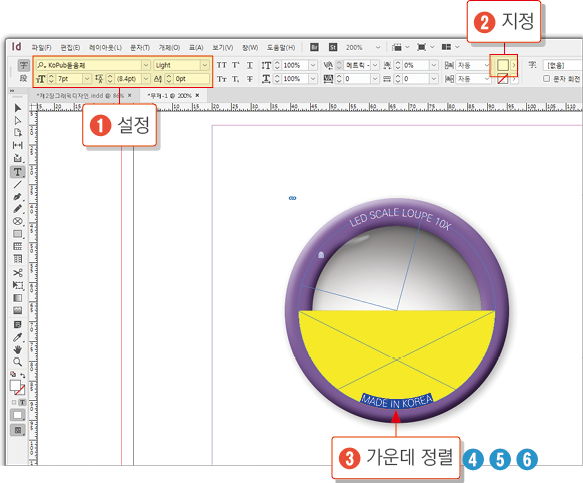The width and height of the screenshot is (583, 483).
Task: Select the Zoom tool
Action: pos(17,362)
